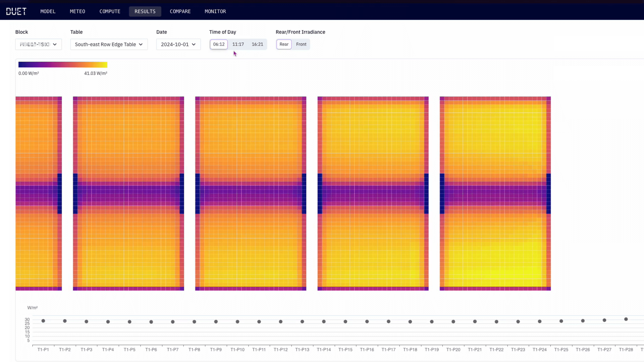The height and width of the screenshot is (362, 644).
Task: Click the T1-P1 data point in chart
Action: click(43, 321)
